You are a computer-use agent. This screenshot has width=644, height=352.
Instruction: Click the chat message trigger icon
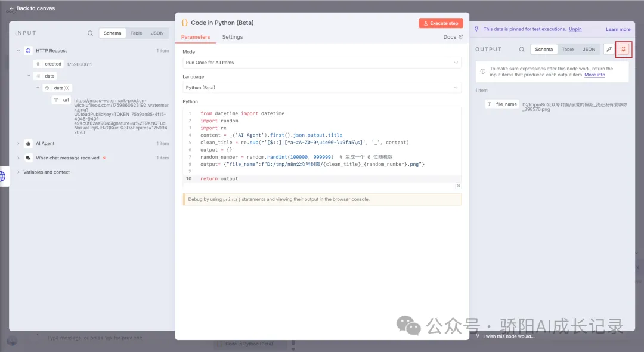(x=29, y=158)
